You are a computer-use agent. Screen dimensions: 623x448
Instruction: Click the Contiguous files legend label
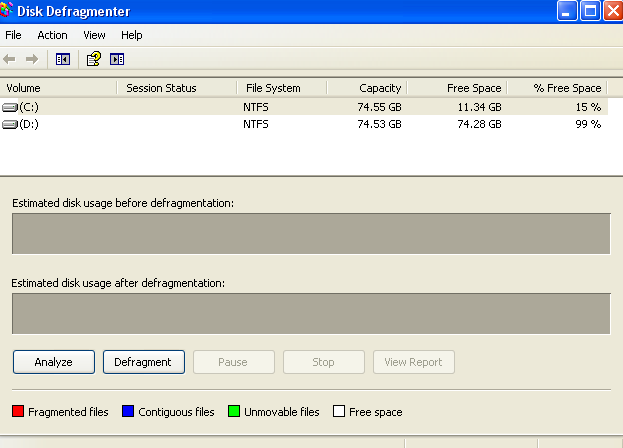pos(176,412)
